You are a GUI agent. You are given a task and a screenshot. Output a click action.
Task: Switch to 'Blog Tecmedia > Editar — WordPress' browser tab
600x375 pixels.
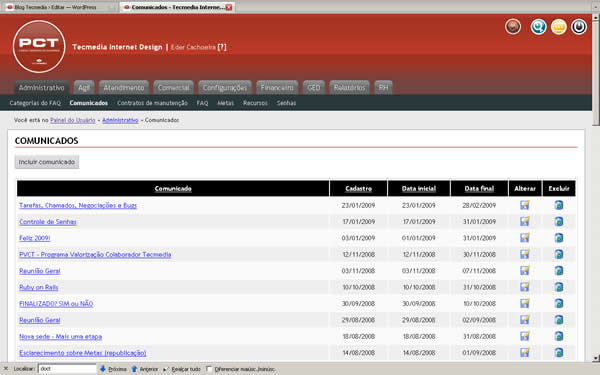58,7
